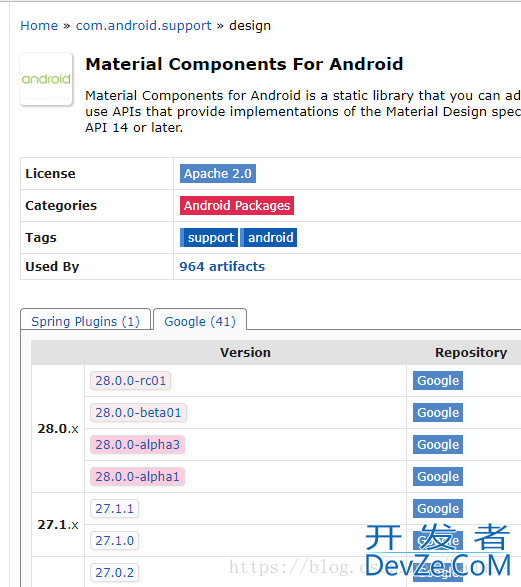The height and width of the screenshot is (587, 521).
Task: Click Google repository for 28.0.0-beta01
Action: click(x=438, y=413)
